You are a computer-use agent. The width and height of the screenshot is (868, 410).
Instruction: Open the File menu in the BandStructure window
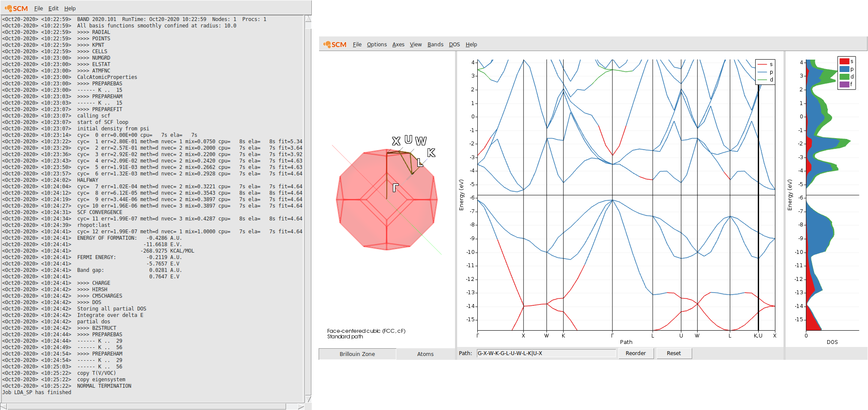pos(357,44)
